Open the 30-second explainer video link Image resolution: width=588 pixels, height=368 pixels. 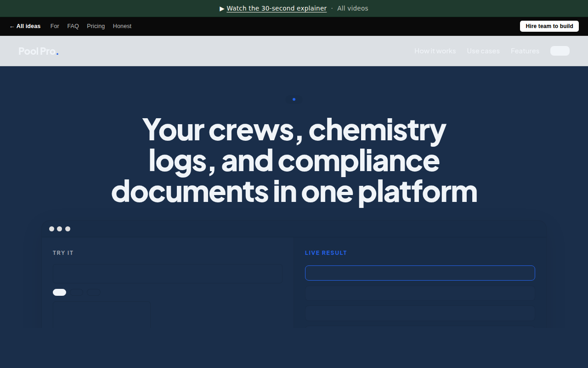click(x=277, y=8)
